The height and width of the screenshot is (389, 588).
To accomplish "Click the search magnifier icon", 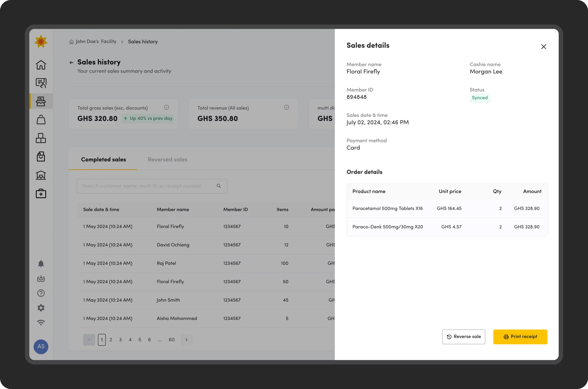I will pyautogui.click(x=219, y=186).
